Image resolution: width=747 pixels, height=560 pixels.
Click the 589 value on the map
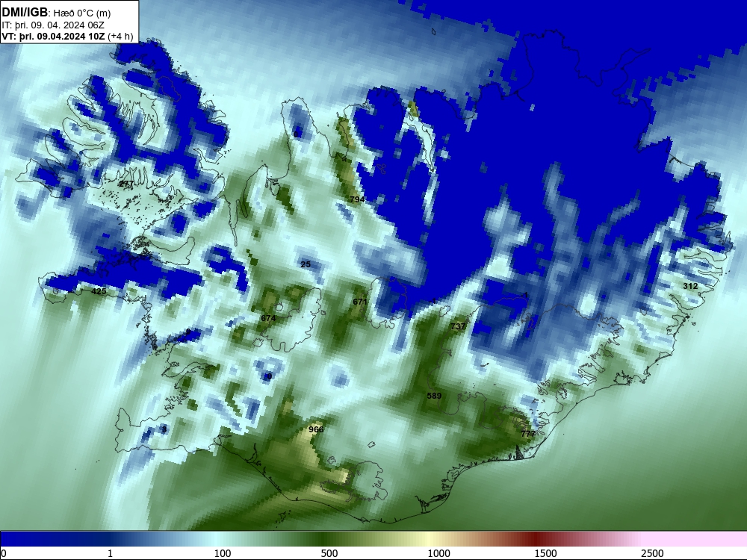tap(434, 396)
